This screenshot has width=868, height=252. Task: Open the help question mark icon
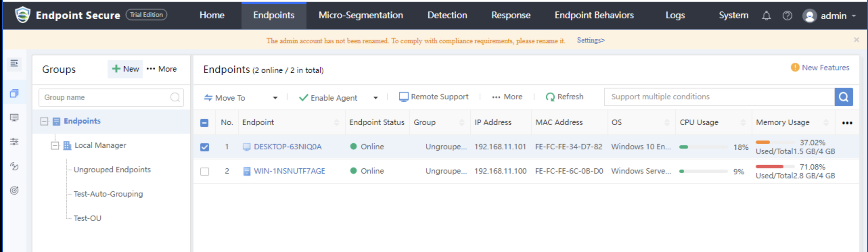[787, 16]
